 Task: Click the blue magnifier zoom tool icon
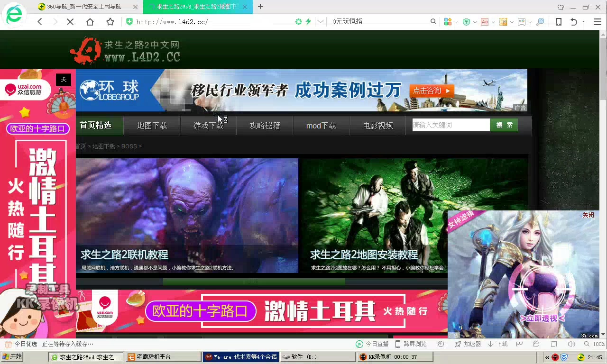coord(540,22)
